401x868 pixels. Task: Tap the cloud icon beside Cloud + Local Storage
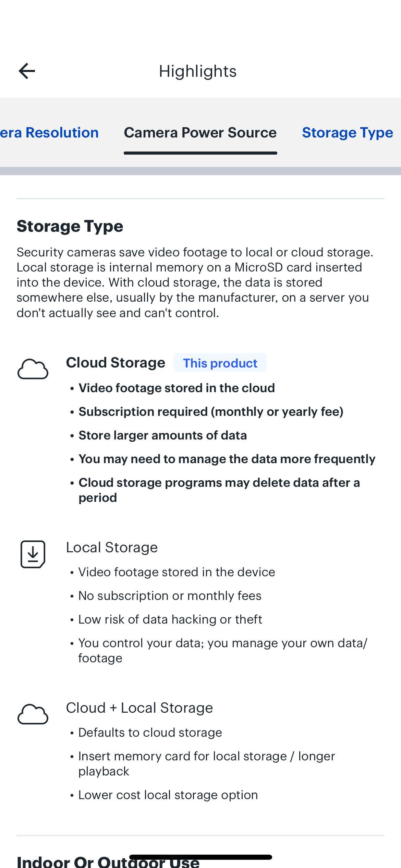click(x=33, y=714)
